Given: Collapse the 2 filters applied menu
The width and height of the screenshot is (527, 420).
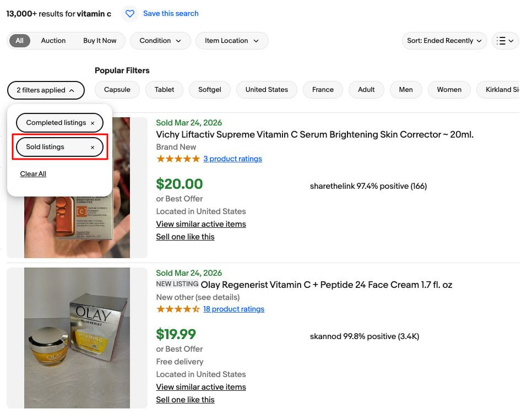Looking at the screenshot, I should tap(46, 90).
